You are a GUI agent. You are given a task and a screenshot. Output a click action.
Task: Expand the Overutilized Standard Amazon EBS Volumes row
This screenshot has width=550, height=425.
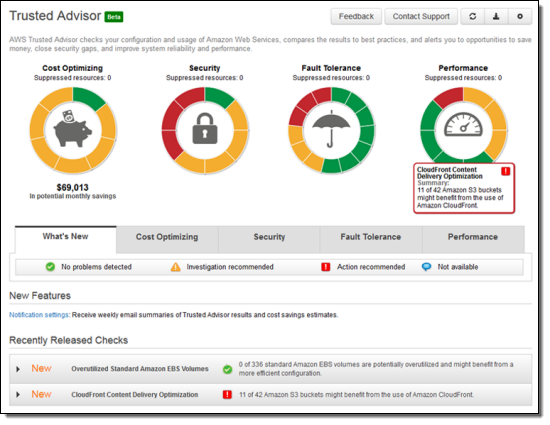pos(18,369)
